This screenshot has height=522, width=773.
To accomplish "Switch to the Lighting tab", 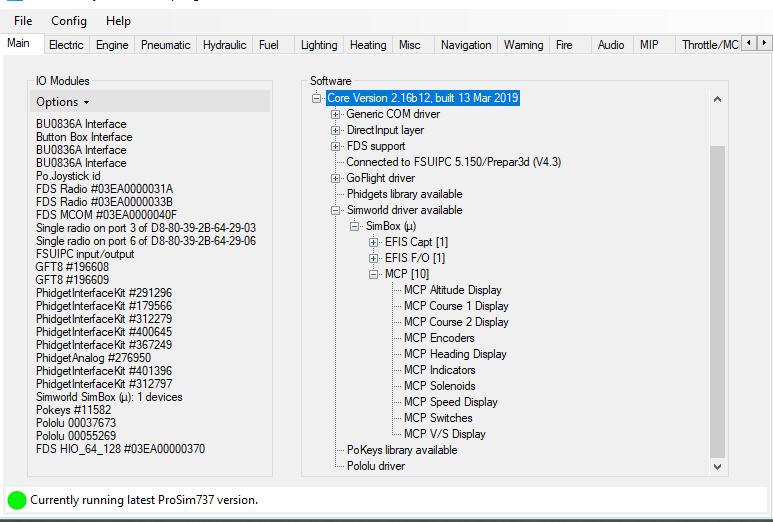I will coord(319,45).
